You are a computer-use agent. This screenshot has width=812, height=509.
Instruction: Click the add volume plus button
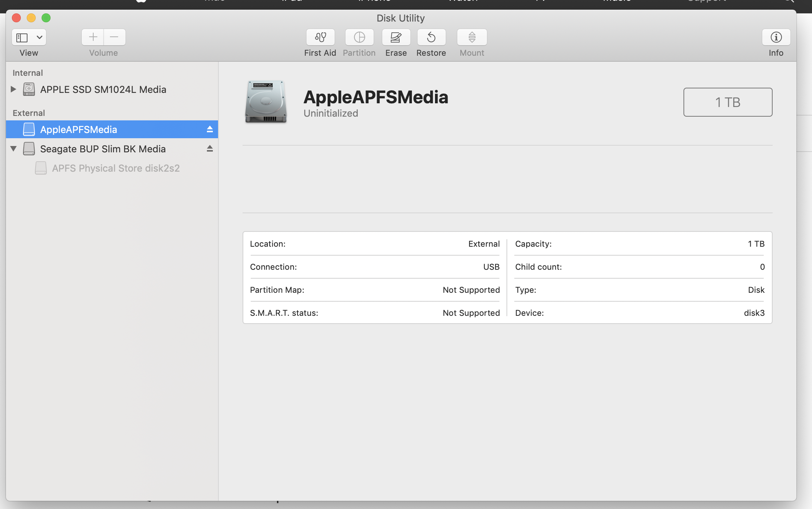tap(93, 37)
